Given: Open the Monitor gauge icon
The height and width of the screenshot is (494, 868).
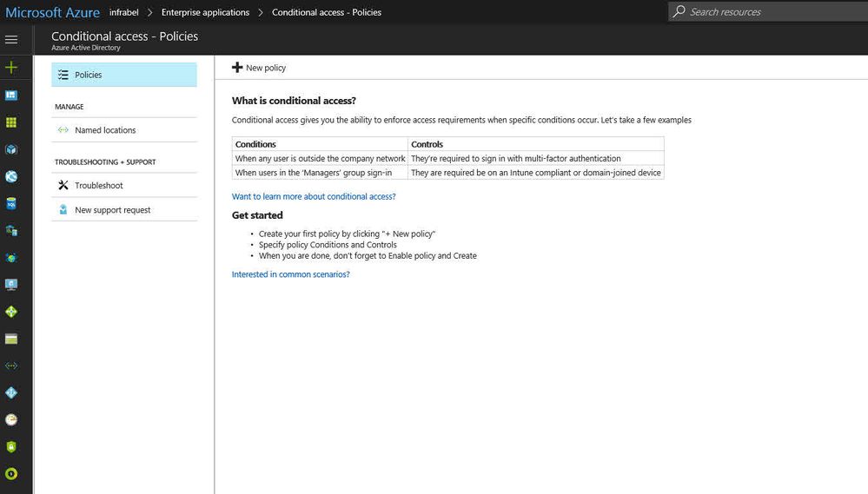Looking at the screenshot, I should pos(11,420).
